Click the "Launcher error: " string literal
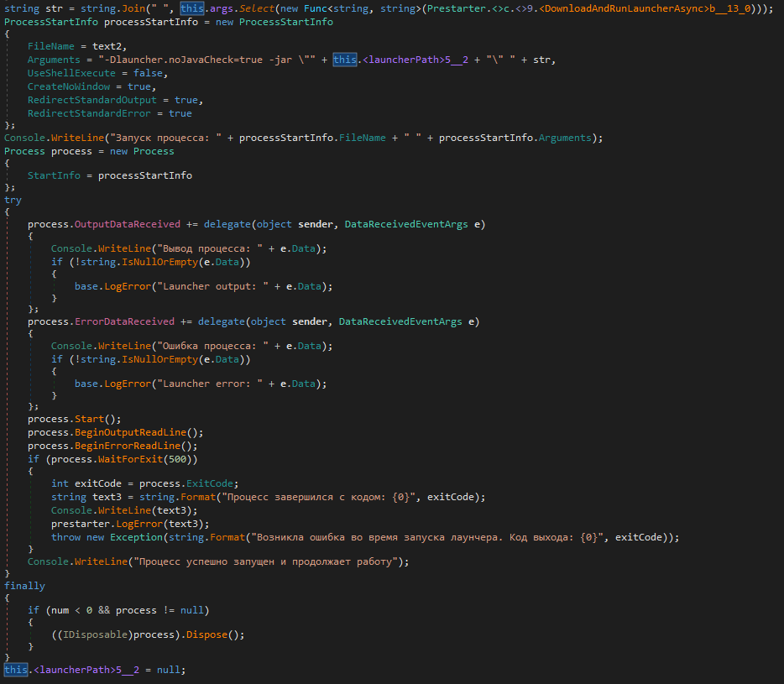 [x=210, y=384]
